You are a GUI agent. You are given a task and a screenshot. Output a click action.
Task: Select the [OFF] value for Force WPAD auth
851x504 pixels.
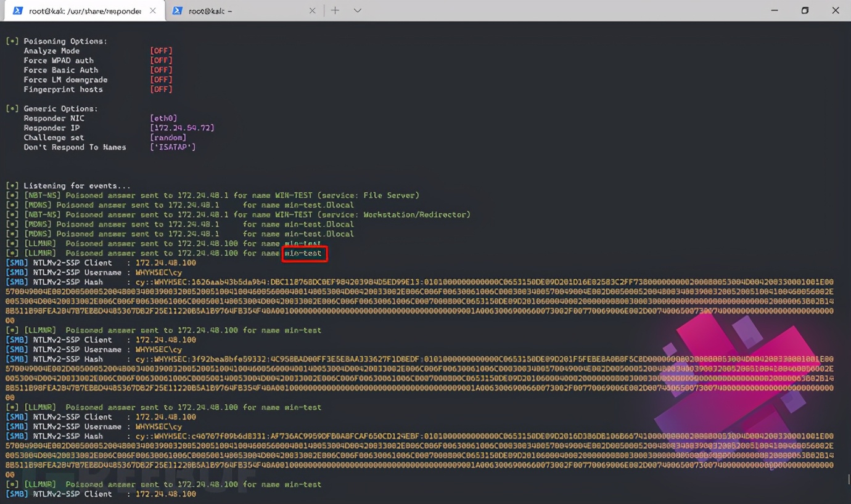pyautogui.click(x=161, y=60)
